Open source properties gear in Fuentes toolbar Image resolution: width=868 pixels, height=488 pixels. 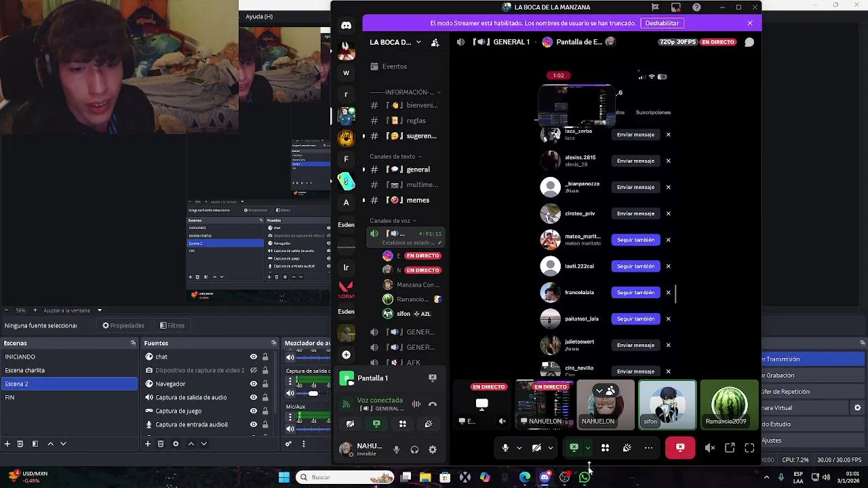[x=176, y=444]
